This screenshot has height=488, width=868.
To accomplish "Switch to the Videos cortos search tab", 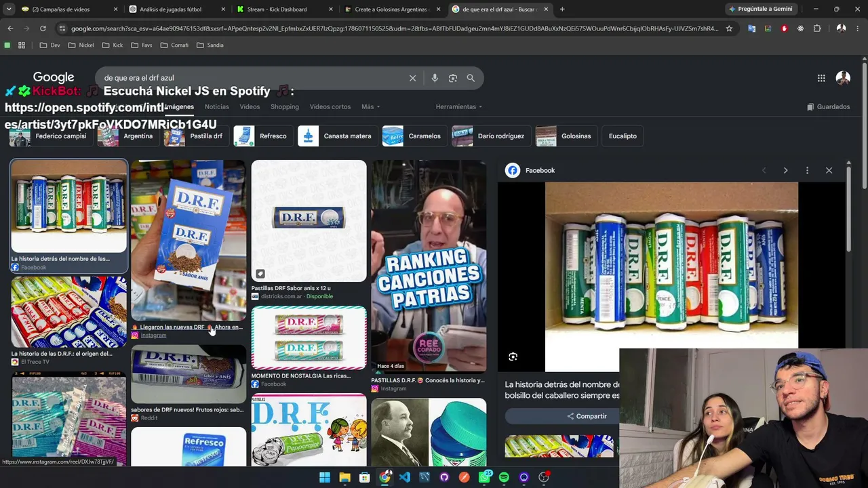I will (330, 106).
